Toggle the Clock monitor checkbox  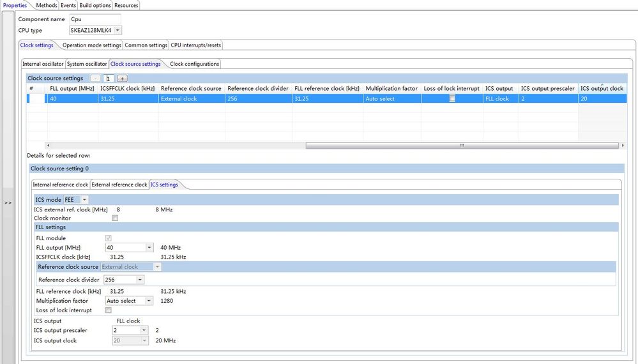pos(115,218)
